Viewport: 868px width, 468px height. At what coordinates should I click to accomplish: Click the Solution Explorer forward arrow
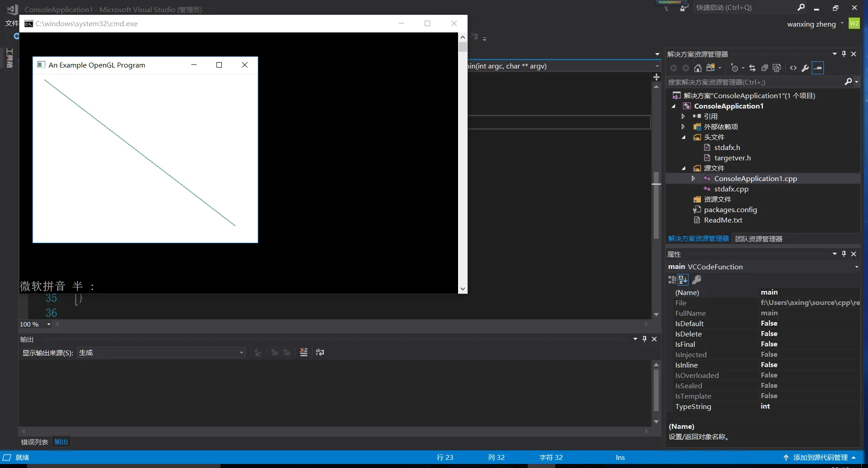point(685,68)
